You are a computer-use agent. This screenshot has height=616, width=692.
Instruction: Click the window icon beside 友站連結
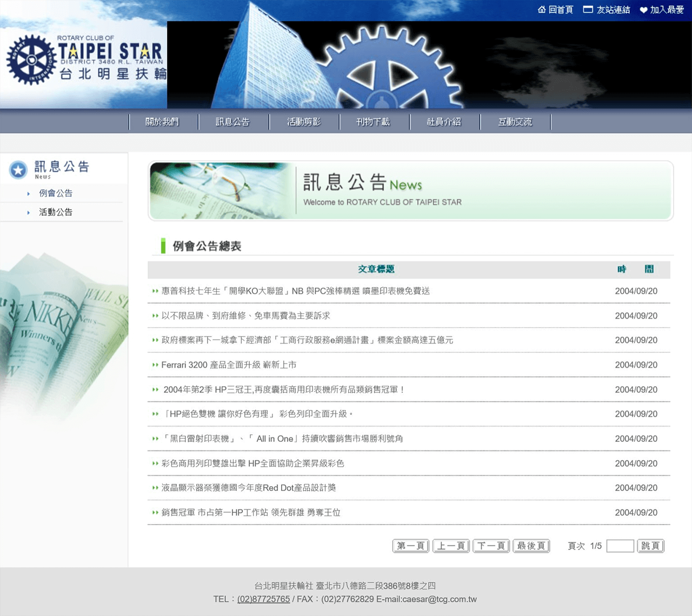coord(588,10)
